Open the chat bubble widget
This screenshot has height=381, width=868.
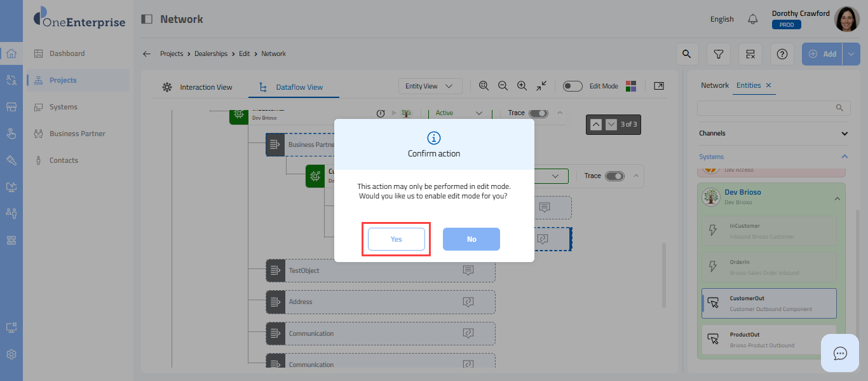840,353
